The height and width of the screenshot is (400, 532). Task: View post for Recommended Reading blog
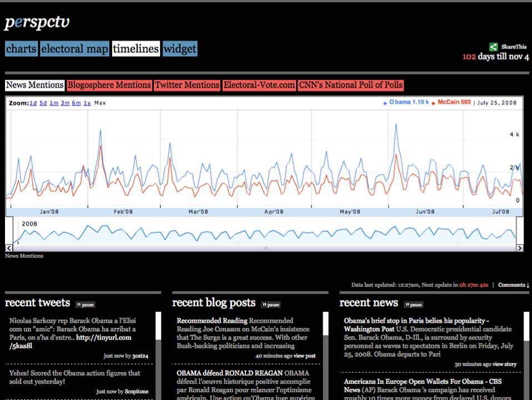pos(304,356)
